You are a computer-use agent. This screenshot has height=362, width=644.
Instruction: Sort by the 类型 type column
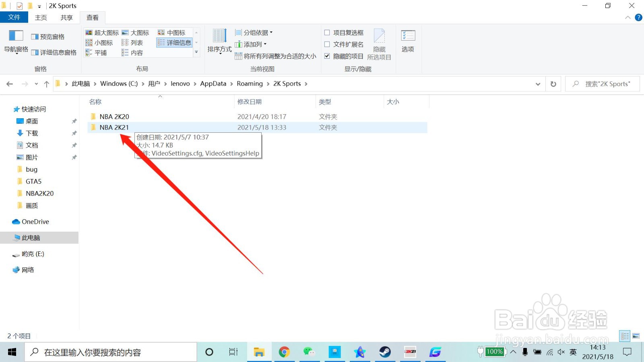click(349, 102)
